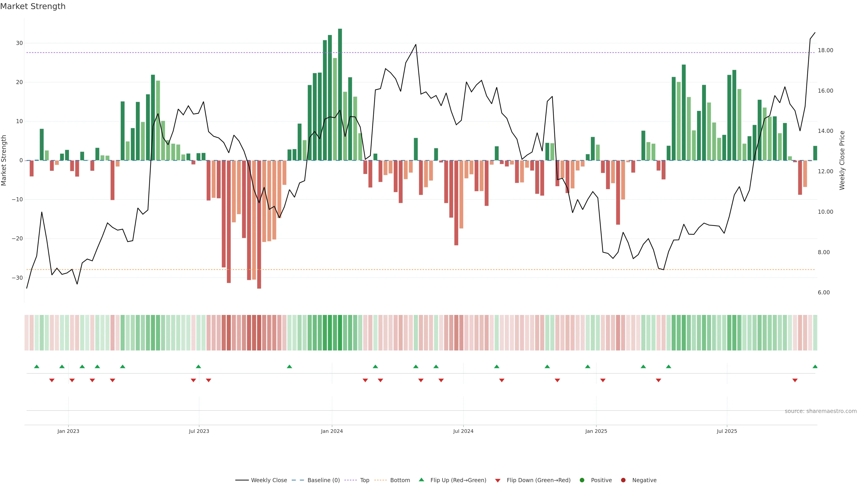The image size is (868, 488).
Task: Toggle Baseline (0) legend entry
Action: 323,480
